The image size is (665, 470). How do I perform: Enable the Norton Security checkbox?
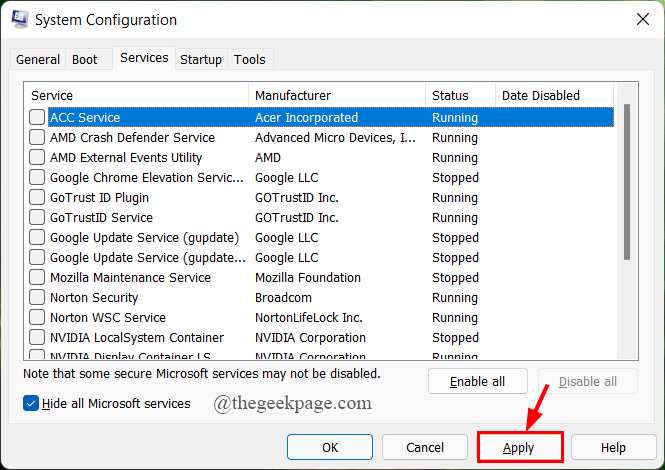click(37, 297)
